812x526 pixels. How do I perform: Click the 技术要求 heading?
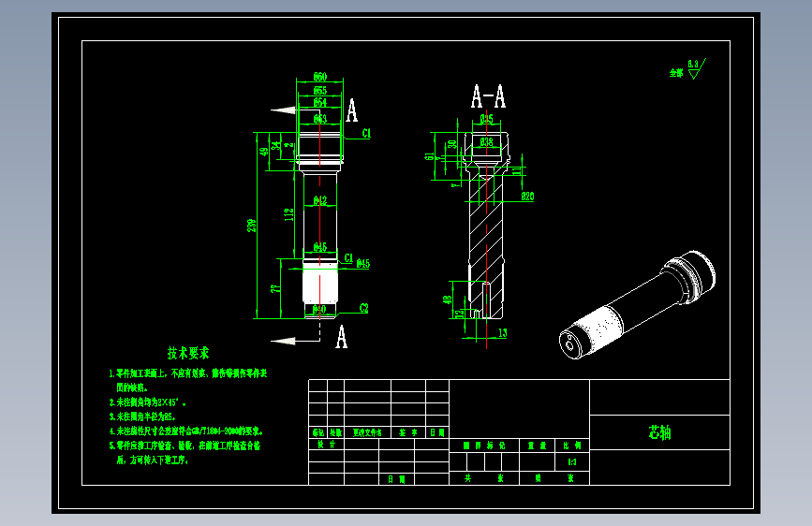pyautogui.click(x=188, y=353)
